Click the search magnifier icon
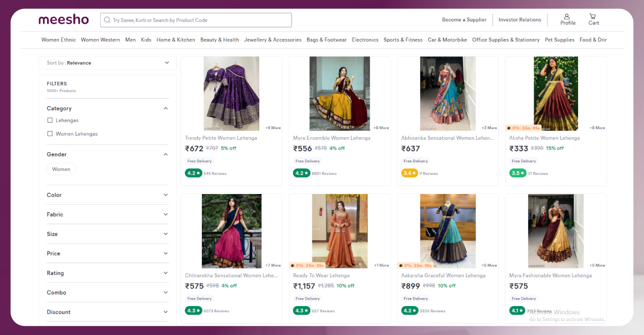 tap(107, 20)
